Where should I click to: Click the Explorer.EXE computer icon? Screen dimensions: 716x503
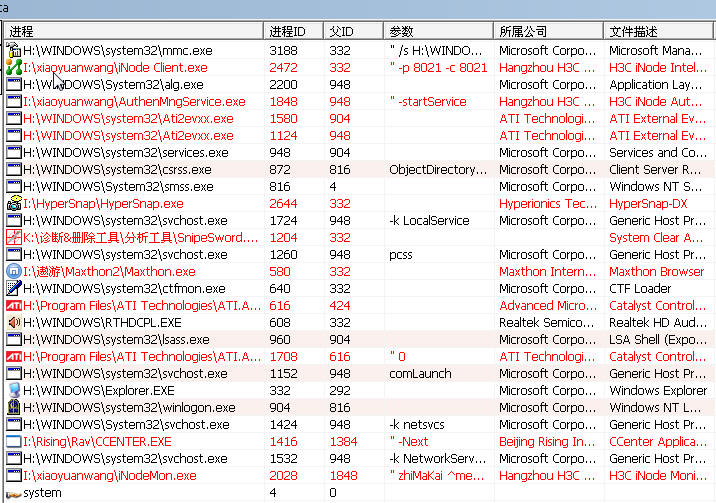click(14, 391)
